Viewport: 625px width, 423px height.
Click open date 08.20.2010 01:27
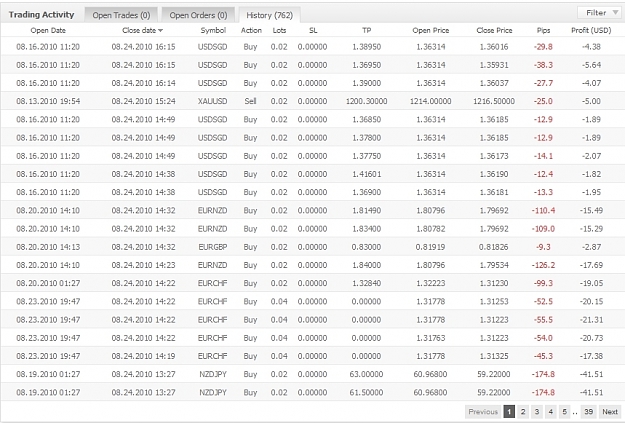click(48, 283)
